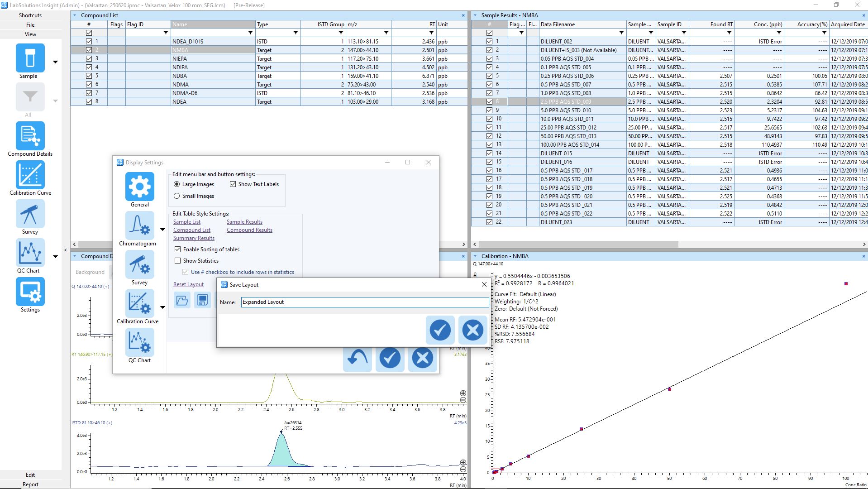Enable the Show Statistics checkbox
This screenshot has height=489, width=868.
coord(178,261)
